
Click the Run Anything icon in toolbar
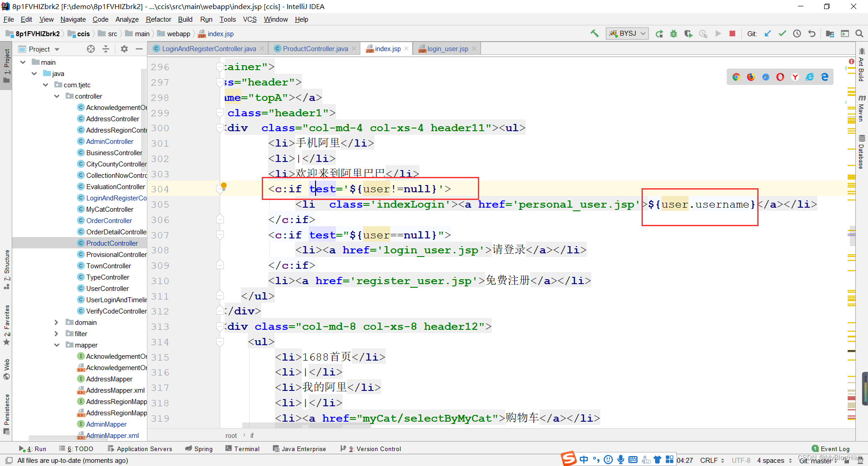[845, 33]
